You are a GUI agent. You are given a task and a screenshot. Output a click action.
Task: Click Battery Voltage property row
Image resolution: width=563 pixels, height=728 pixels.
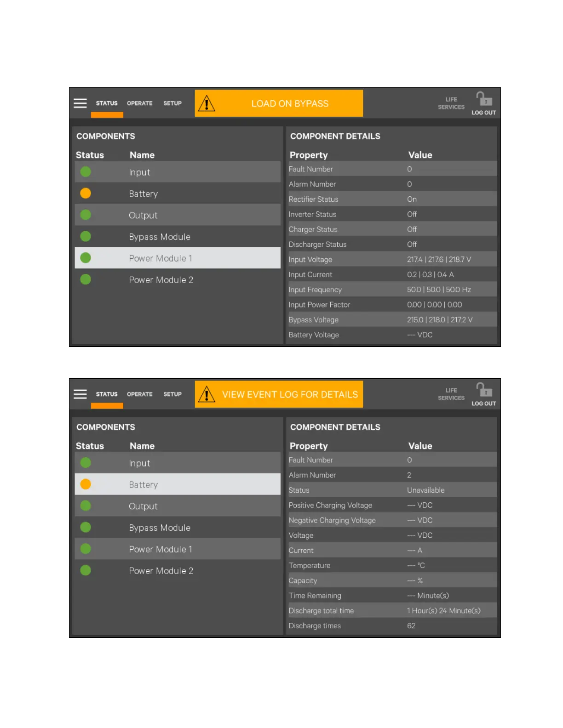point(392,335)
